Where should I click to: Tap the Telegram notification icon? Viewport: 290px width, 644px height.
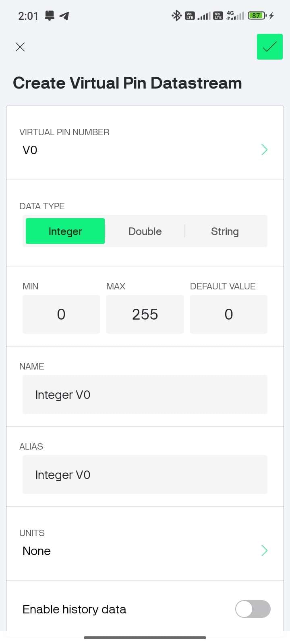point(64,16)
